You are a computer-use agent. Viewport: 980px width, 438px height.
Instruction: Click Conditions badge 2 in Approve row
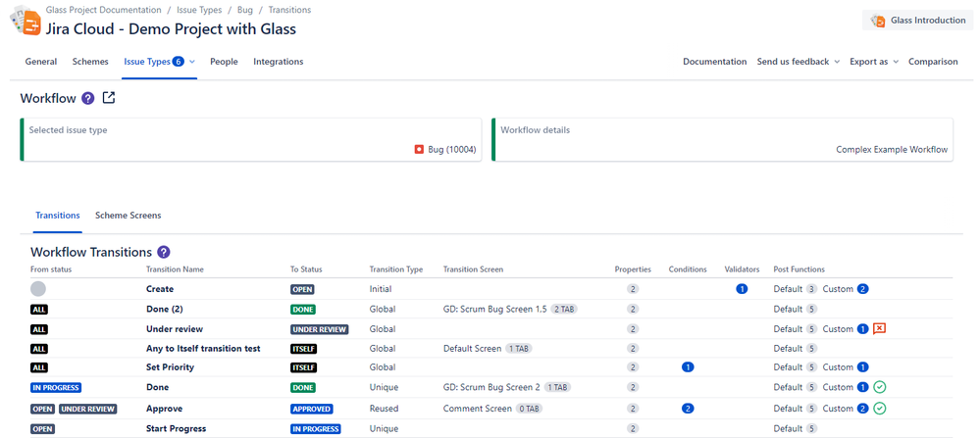tap(688, 409)
